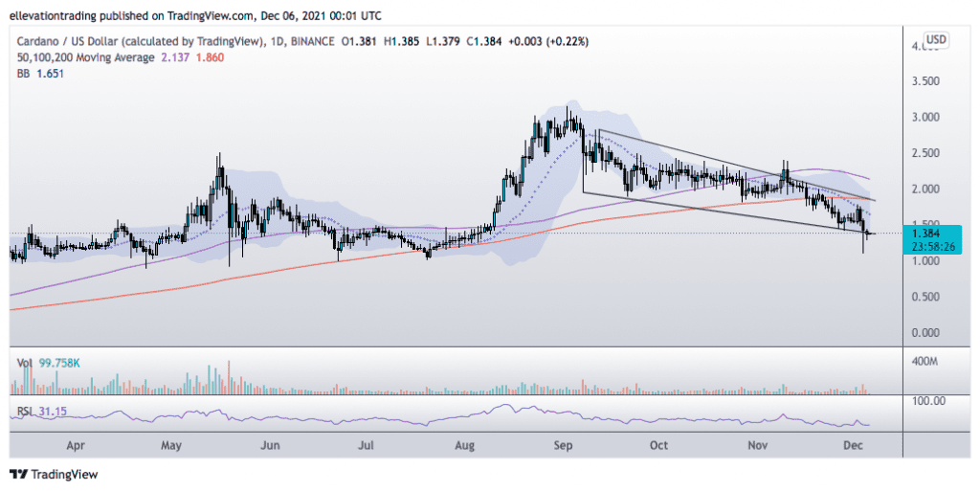Click the Apr label on time axis
The image size is (980, 491).
pos(76,445)
